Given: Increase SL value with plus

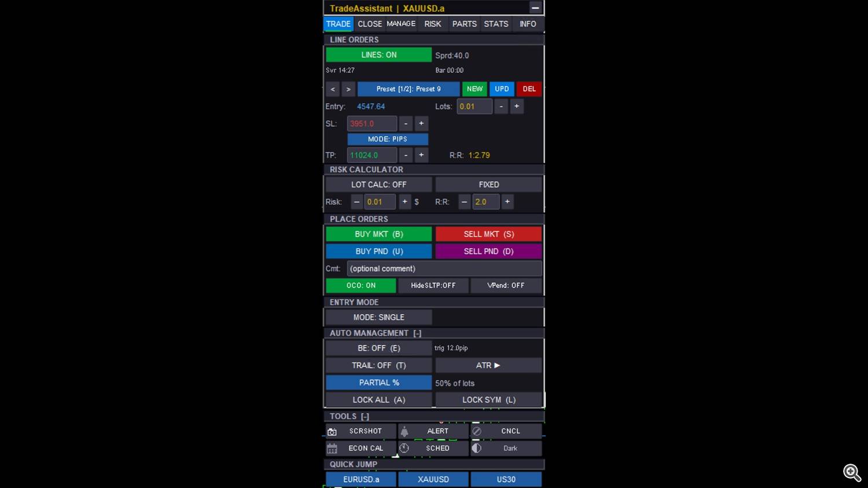Looking at the screenshot, I should click(x=421, y=124).
